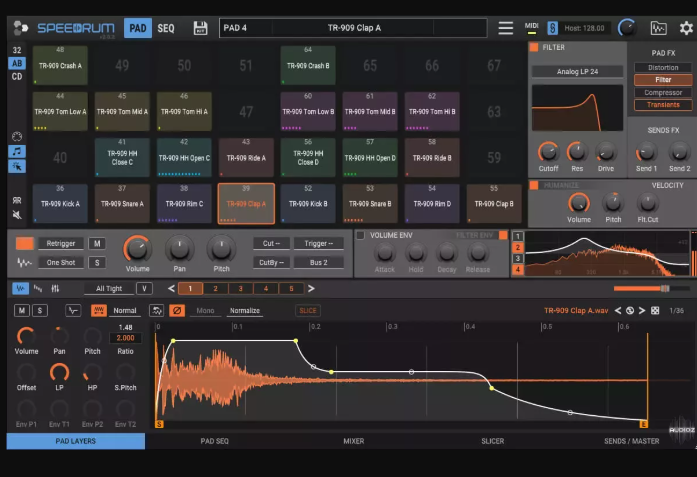Click the Speedrum logo icon

20,28
